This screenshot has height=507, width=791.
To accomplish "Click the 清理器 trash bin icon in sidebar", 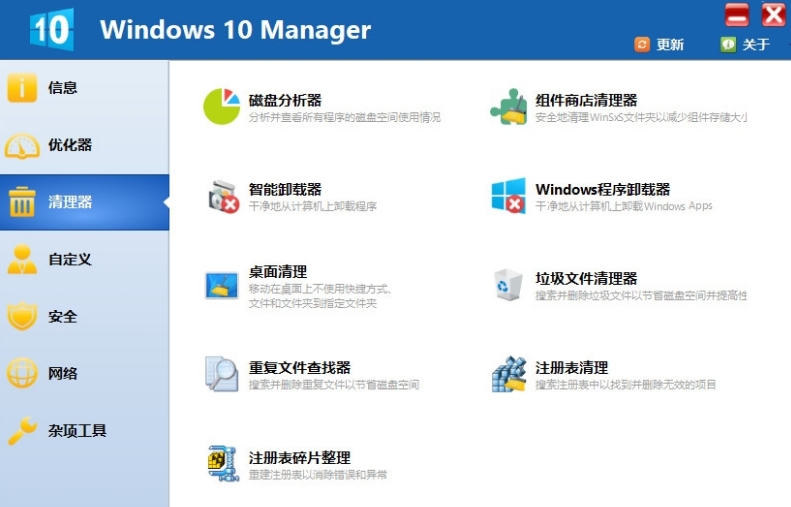I will point(22,202).
